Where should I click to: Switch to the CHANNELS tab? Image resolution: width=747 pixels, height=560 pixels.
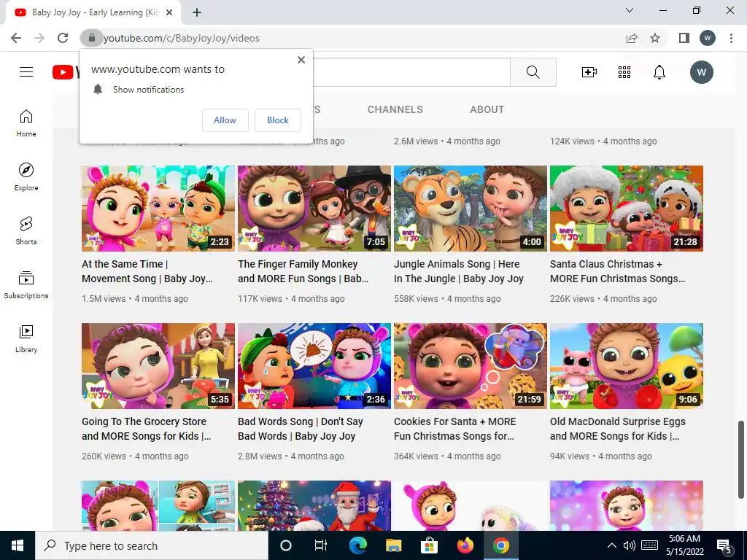(x=395, y=109)
